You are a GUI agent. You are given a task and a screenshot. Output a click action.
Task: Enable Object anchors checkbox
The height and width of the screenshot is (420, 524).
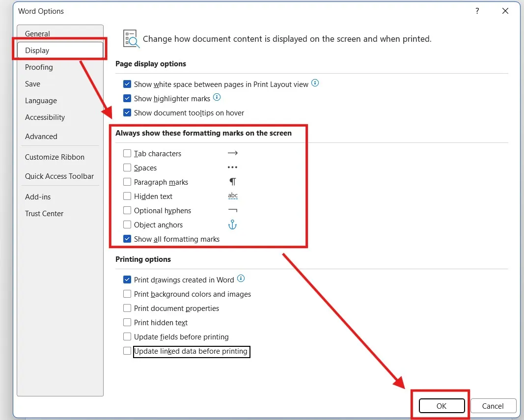tap(127, 224)
